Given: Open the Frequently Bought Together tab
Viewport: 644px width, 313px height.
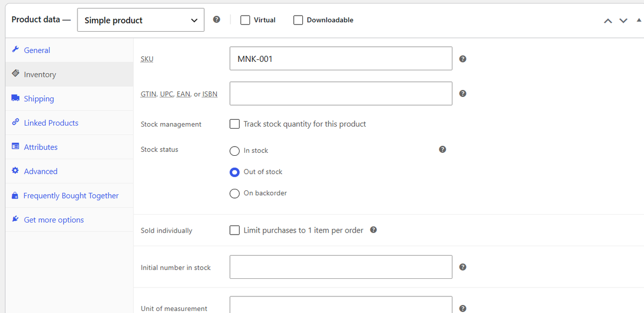Looking at the screenshot, I should click(x=69, y=195).
